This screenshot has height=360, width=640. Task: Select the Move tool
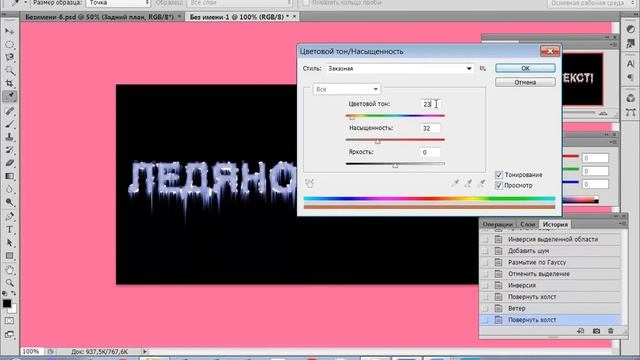point(10,31)
